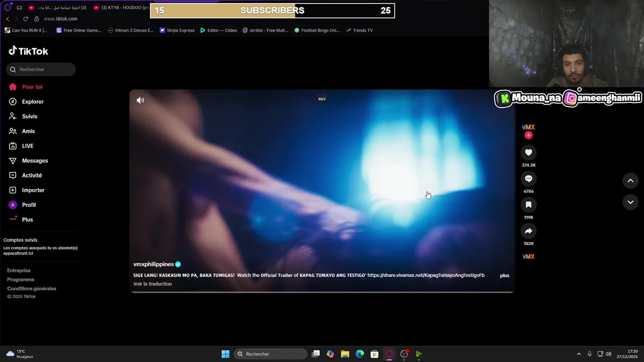644x362 pixels.
Task: Click the video progress bar
Action: (x=322, y=292)
